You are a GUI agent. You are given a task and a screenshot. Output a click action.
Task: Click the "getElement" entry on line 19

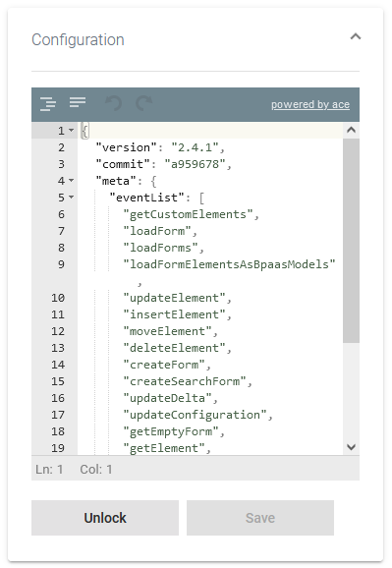pos(167,448)
